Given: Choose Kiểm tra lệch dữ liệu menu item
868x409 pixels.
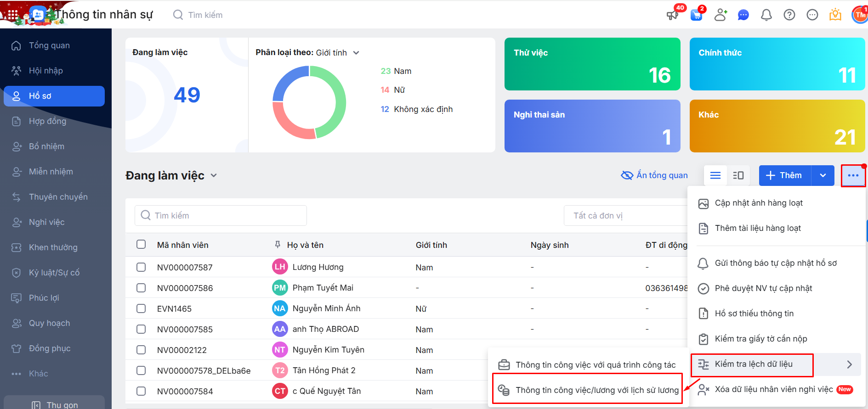Looking at the screenshot, I should point(754,364).
